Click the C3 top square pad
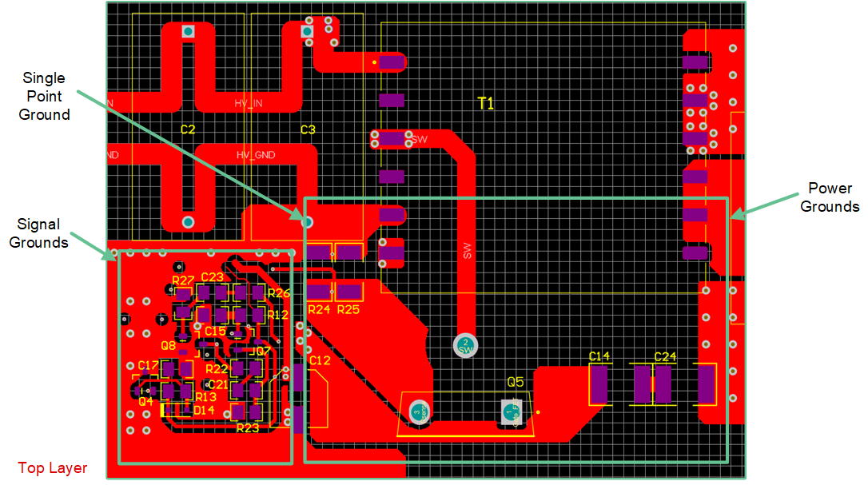Viewport: 868px width, 485px height. click(307, 32)
